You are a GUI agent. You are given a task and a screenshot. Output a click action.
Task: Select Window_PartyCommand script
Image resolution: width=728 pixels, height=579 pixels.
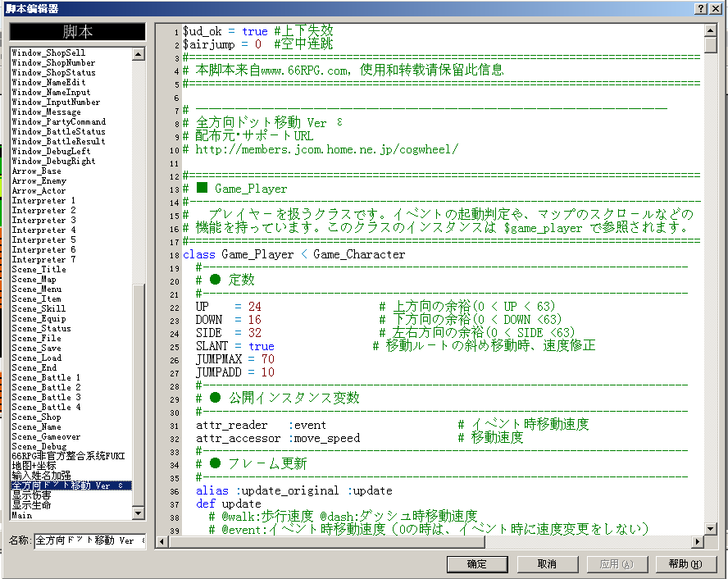tap(59, 121)
